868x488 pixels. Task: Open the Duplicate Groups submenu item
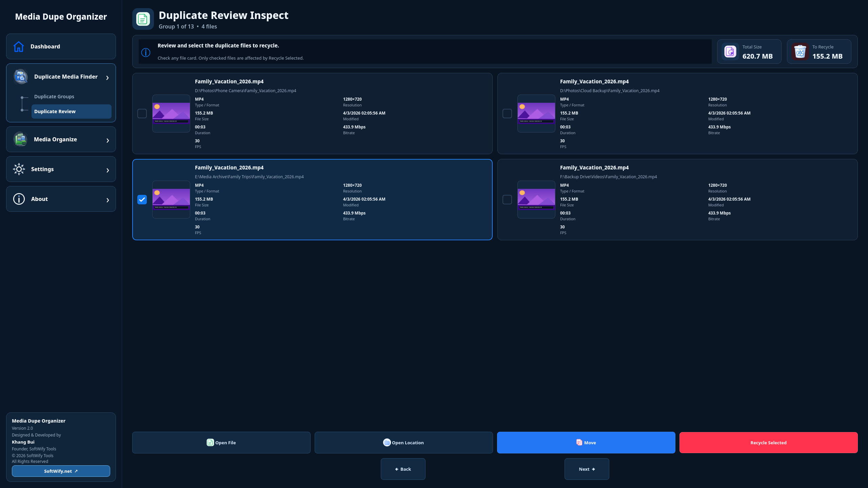point(54,97)
